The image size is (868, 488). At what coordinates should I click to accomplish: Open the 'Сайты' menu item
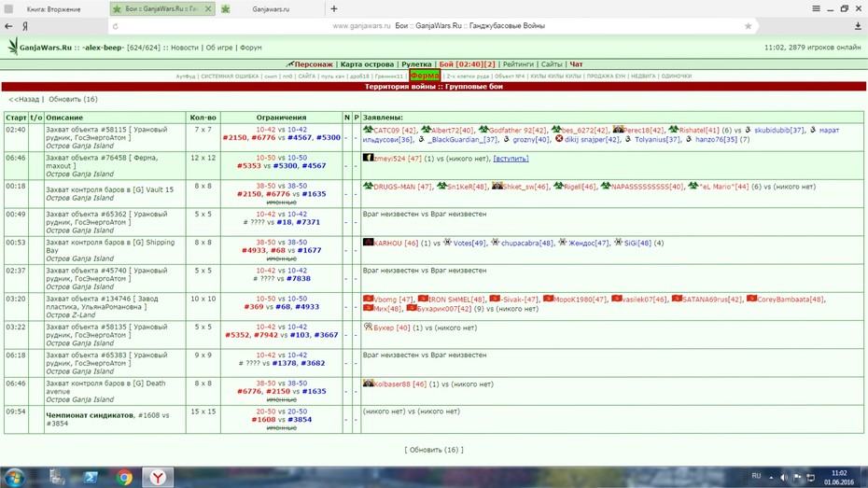tap(552, 64)
